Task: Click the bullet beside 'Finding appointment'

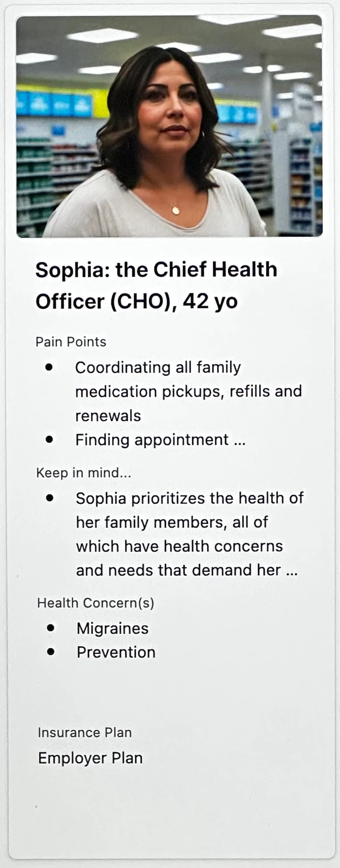Action: coord(50,439)
